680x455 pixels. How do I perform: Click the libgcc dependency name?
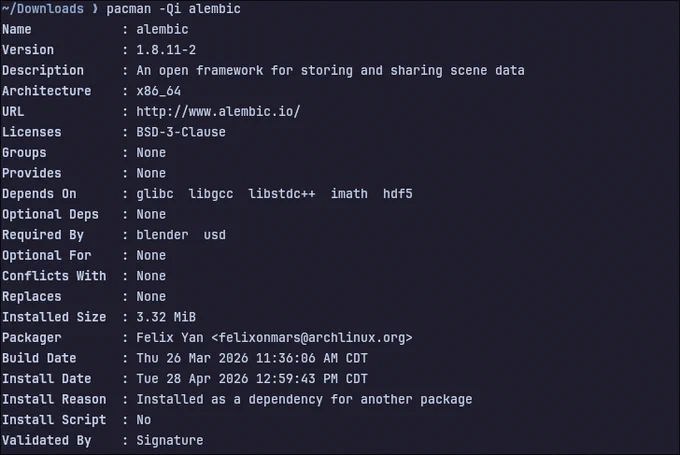(x=211, y=194)
